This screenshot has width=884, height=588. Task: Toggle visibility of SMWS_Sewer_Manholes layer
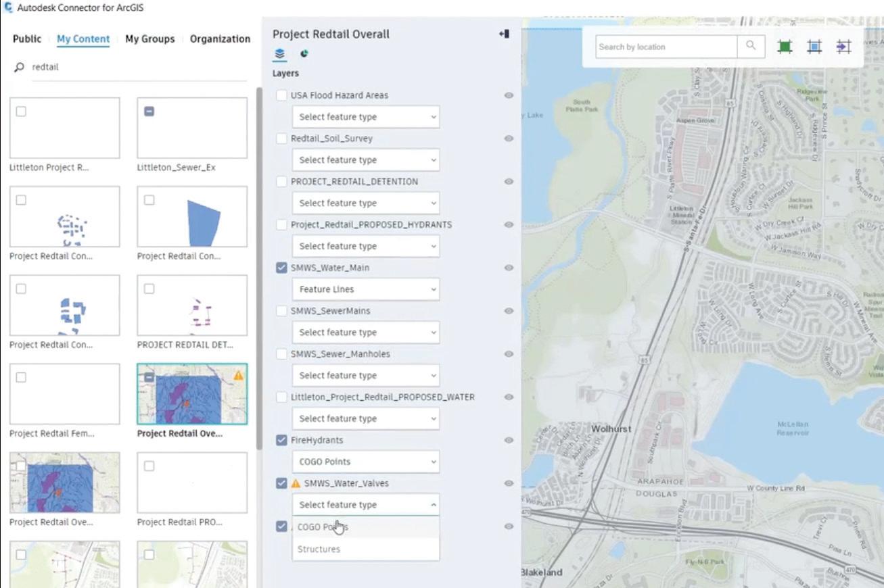pos(509,353)
